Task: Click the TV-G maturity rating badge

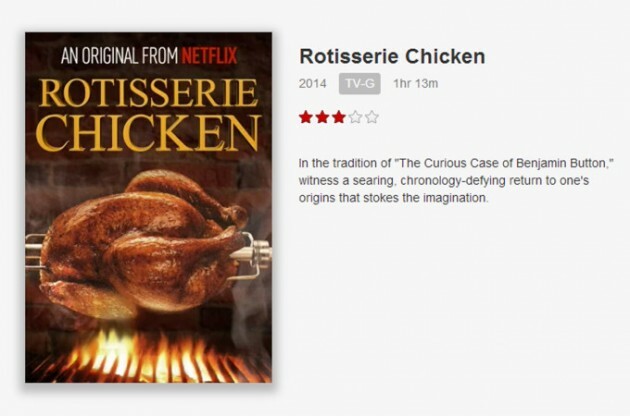Action: click(x=360, y=84)
